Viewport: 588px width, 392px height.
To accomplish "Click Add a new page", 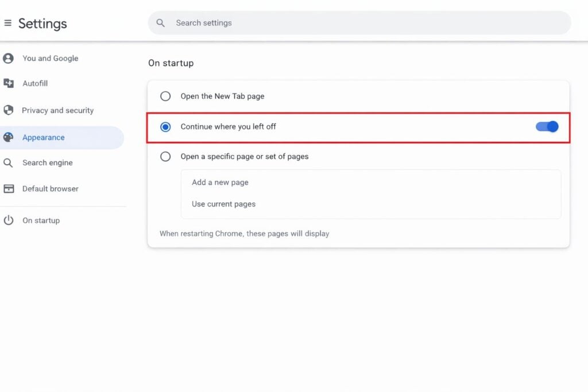I will pyautogui.click(x=220, y=182).
